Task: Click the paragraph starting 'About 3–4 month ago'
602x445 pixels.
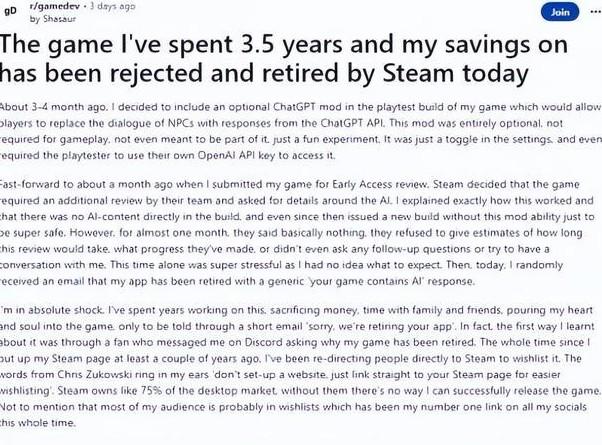Action: point(300,130)
